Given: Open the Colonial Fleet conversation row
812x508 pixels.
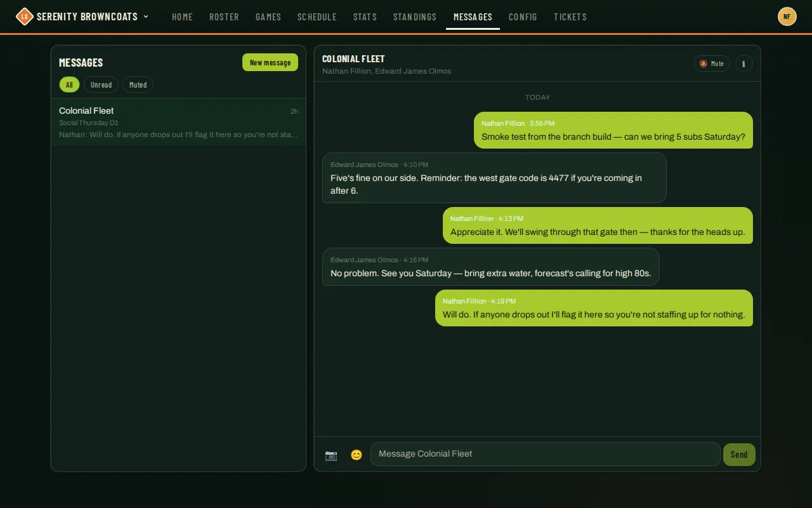Looking at the screenshot, I should [x=178, y=122].
